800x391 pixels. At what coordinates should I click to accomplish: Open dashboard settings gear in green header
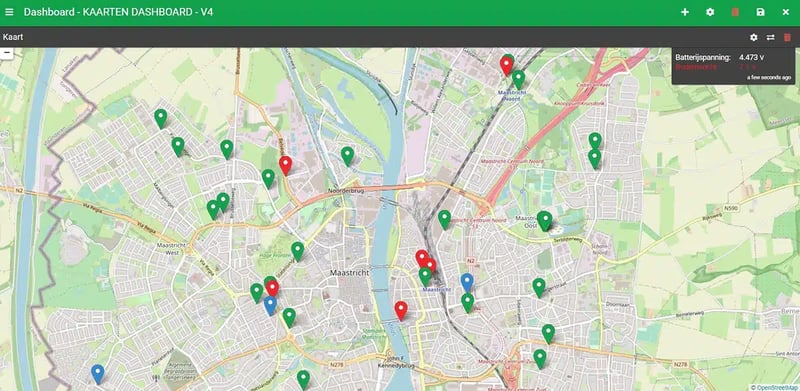[x=710, y=12]
